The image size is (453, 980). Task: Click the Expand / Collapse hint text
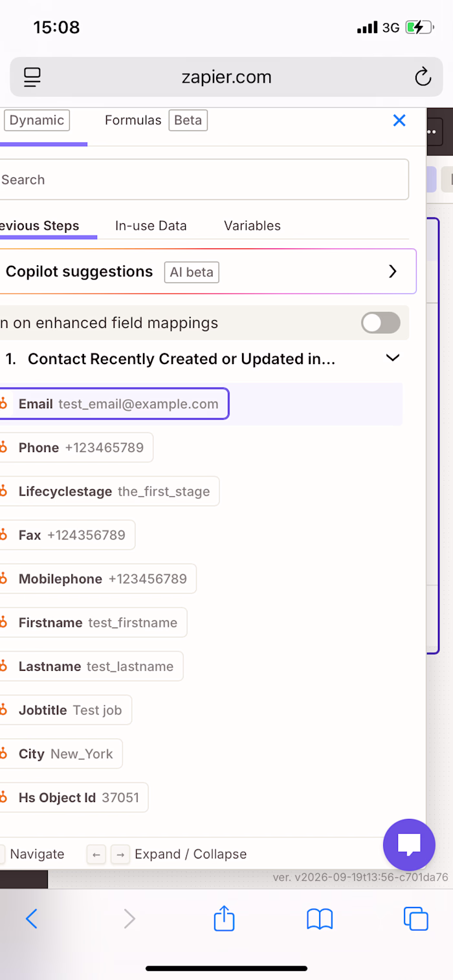pyautogui.click(x=190, y=854)
